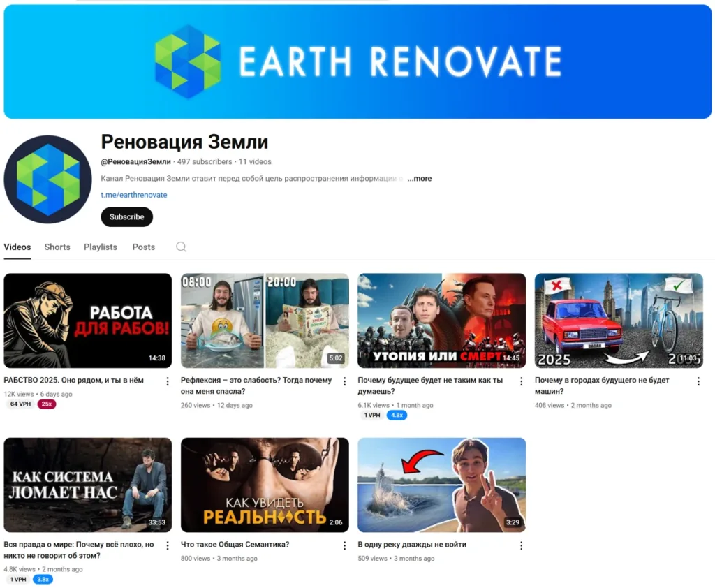The width and height of the screenshot is (715, 588).
Task: Click the 3:29 duration badge
Action: [x=513, y=522]
